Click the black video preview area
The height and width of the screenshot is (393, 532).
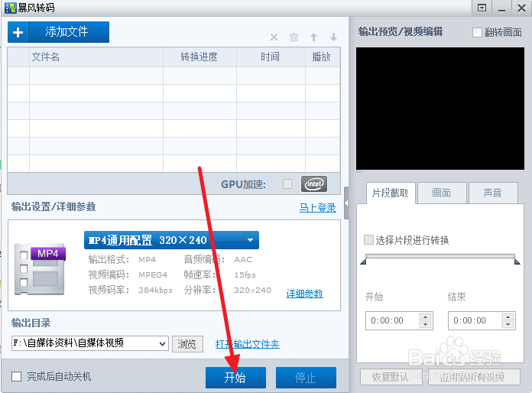440,109
